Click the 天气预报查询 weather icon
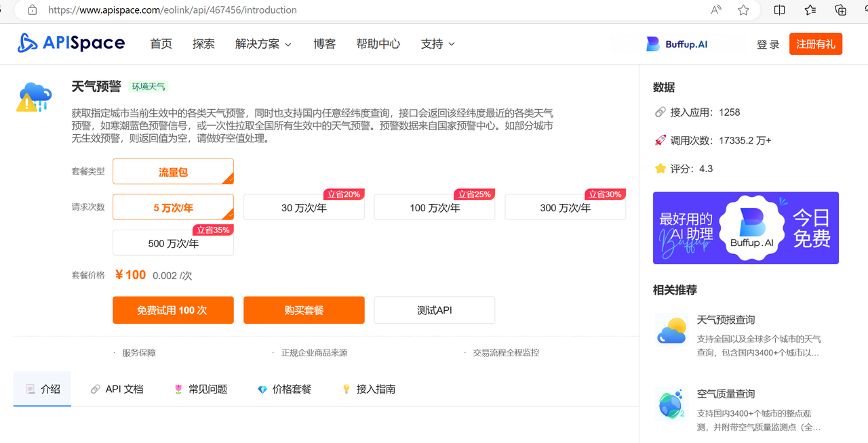The width and height of the screenshot is (868, 443). point(671,330)
